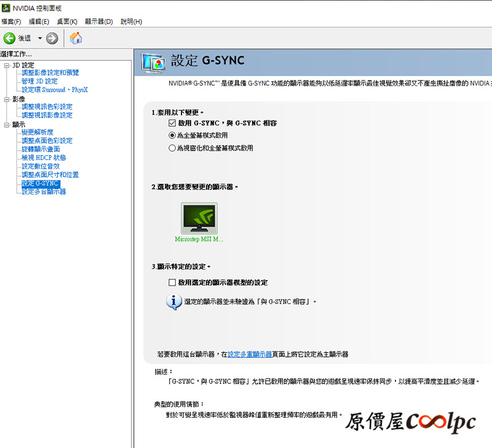Uncheck 啟用 G-SYNC，與 G-SYNC 相容 checkbox
Screen dimensions: 492x448
pos(172,123)
